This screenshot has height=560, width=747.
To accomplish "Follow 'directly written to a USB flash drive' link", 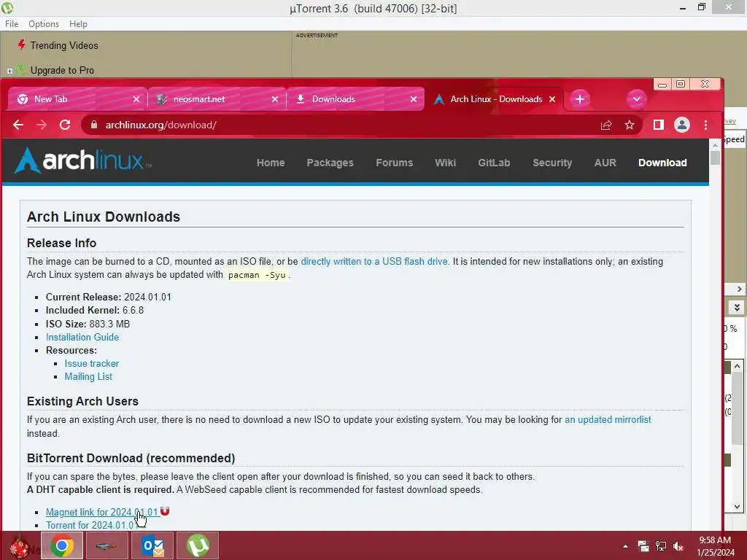I will point(374,262).
